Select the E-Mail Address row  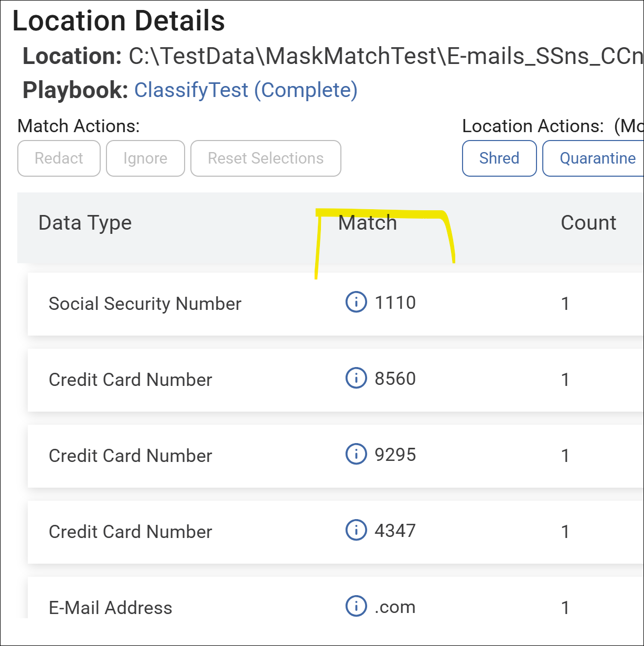coord(111,608)
